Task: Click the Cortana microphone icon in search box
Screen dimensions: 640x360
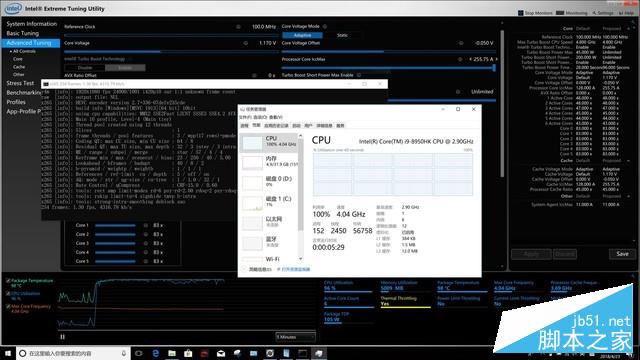Action: [124, 353]
